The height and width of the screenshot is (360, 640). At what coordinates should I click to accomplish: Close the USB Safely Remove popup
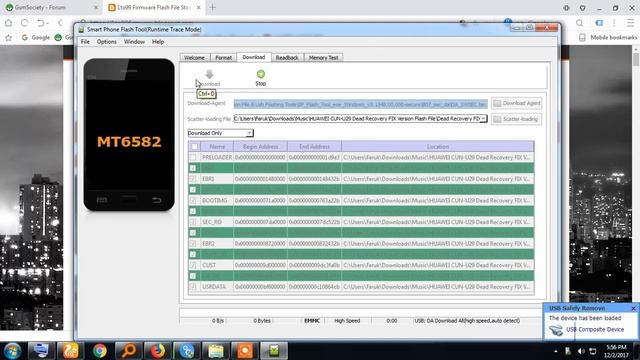pyautogui.click(x=633, y=308)
